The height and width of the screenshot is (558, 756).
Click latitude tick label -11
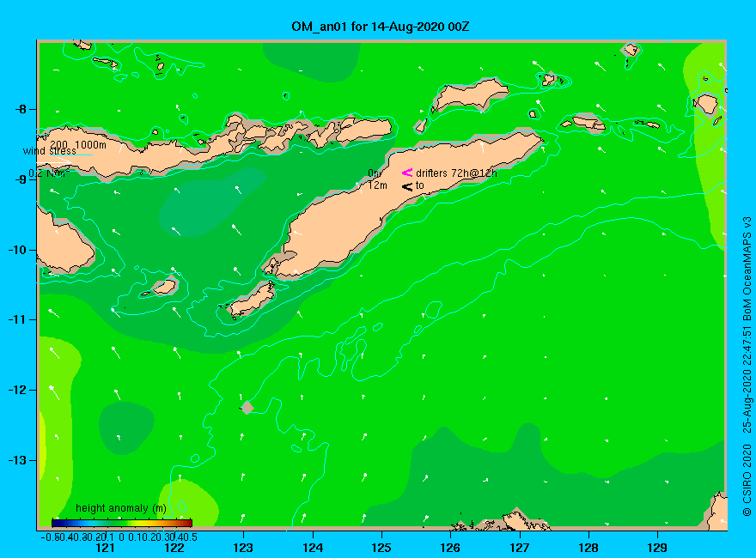[16, 319]
